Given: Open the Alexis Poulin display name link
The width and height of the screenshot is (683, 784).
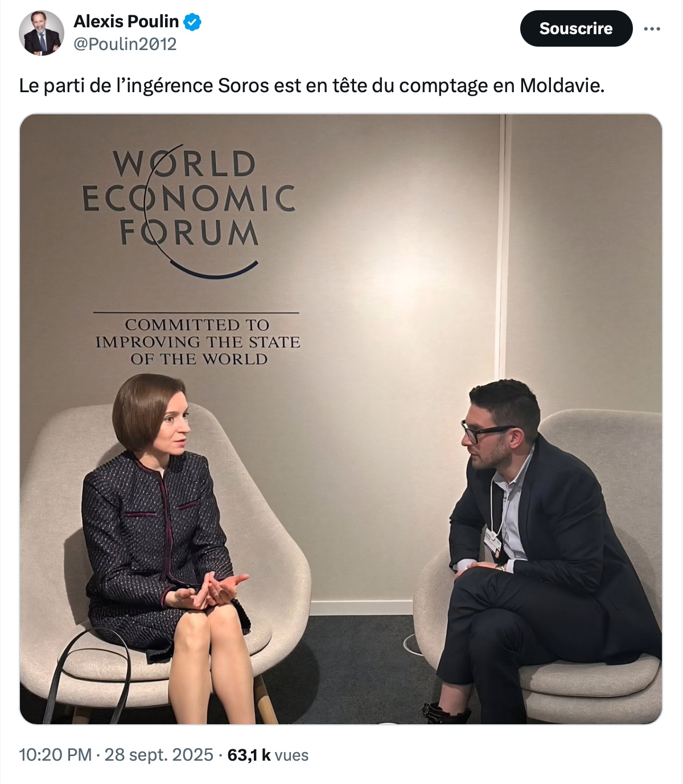Looking at the screenshot, I should 126,22.
